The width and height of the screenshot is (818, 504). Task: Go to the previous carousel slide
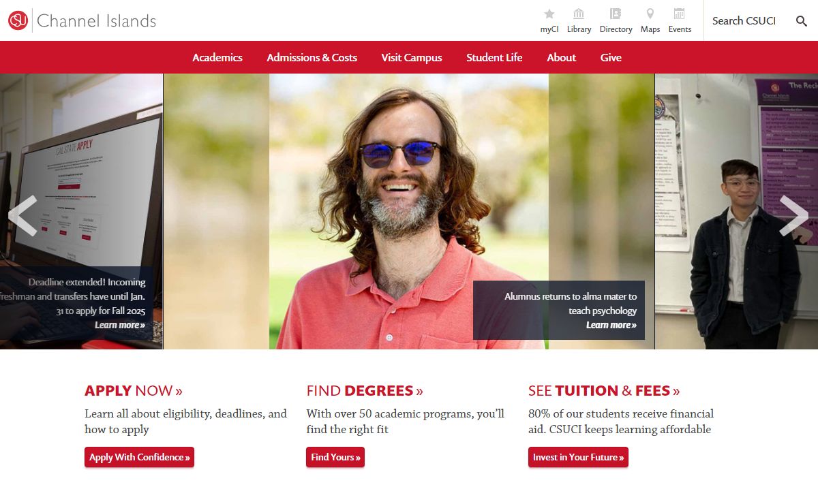(x=22, y=216)
